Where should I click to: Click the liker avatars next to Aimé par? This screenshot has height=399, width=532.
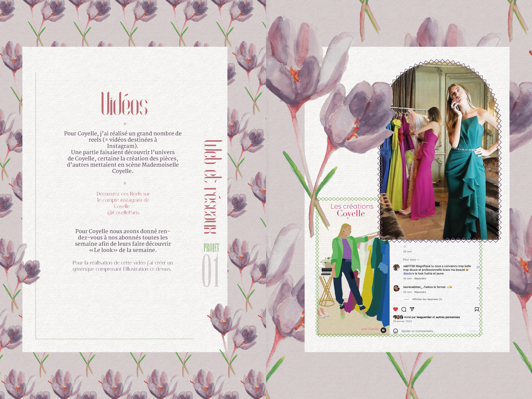coord(398,317)
